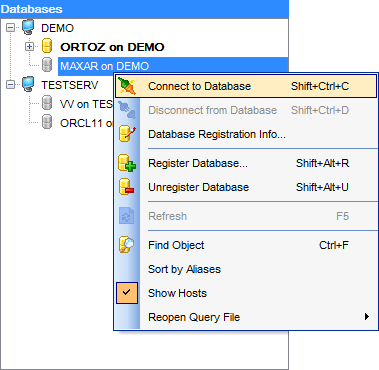Viewport: 379px width, 370px height.
Task: Click the Database Registration Info icon
Action: coord(127,134)
